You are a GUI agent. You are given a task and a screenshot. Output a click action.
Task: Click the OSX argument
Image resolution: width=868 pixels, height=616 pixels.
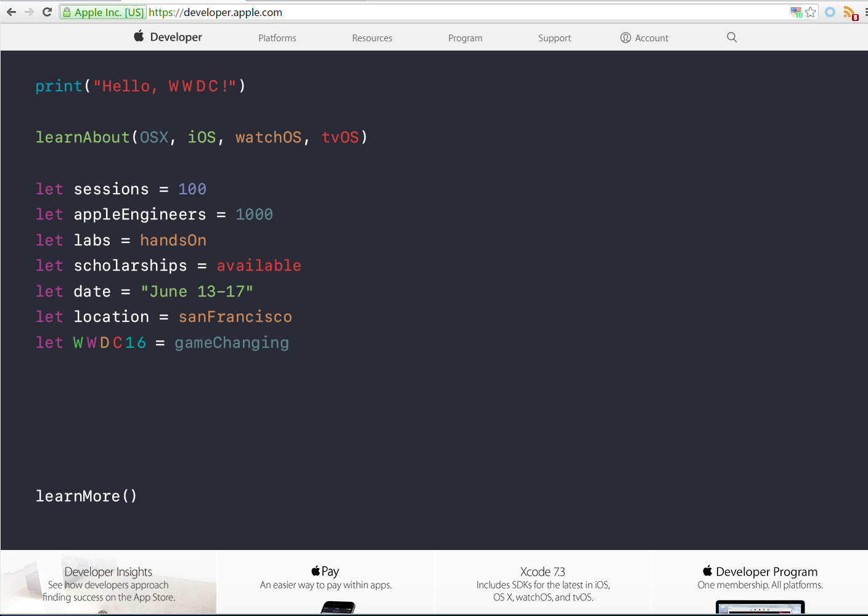click(x=154, y=137)
